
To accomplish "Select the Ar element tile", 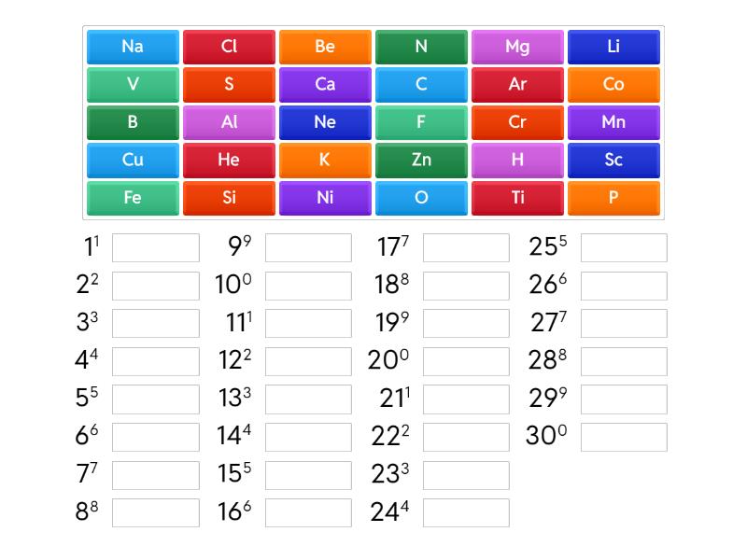I will click(517, 85).
